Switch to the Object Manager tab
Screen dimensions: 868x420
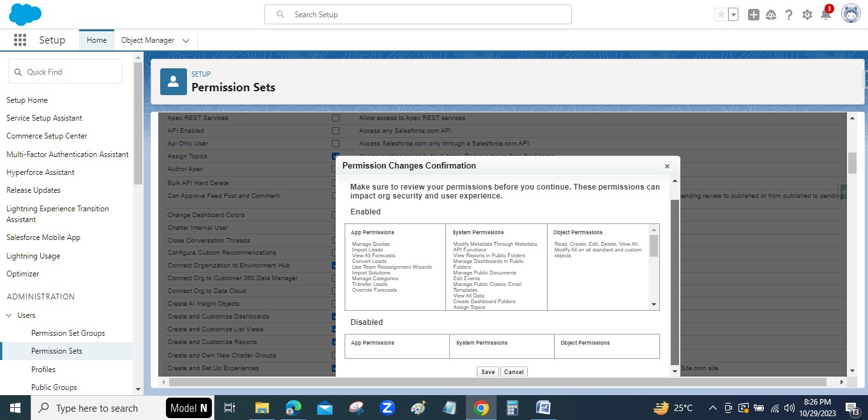[147, 40]
